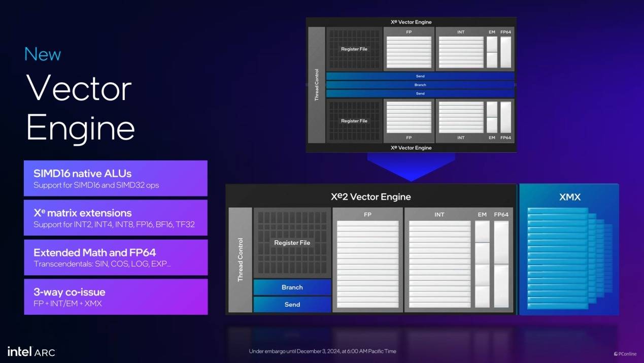Click the Branch bar in the top Xe diagram

pos(420,85)
